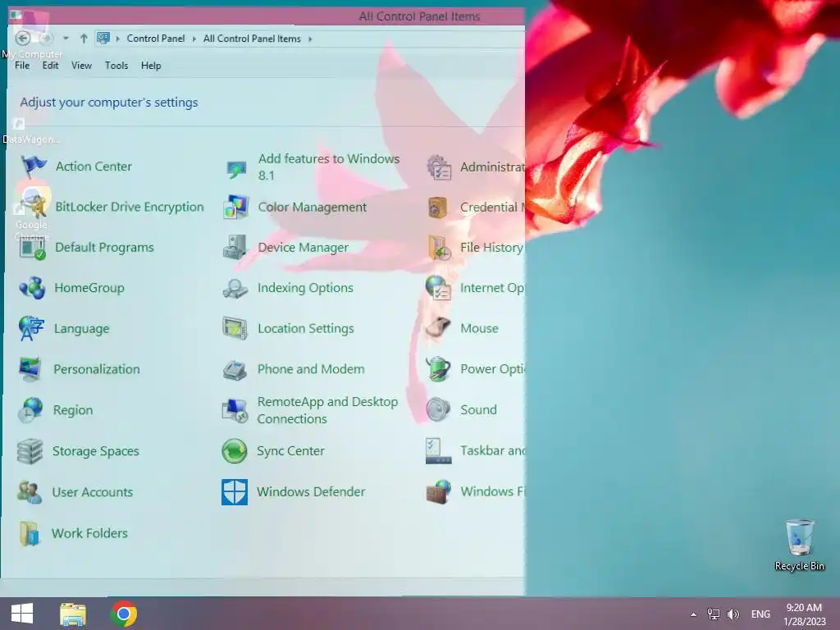Open the Help menu
This screenshot has width=840, height=630.
(151, 66)
